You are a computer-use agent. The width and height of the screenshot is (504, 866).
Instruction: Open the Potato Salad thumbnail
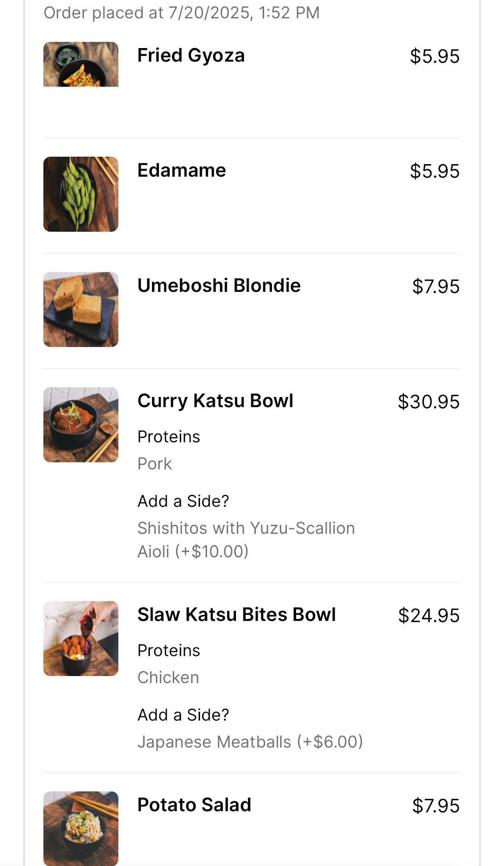(x=81, y=828)
